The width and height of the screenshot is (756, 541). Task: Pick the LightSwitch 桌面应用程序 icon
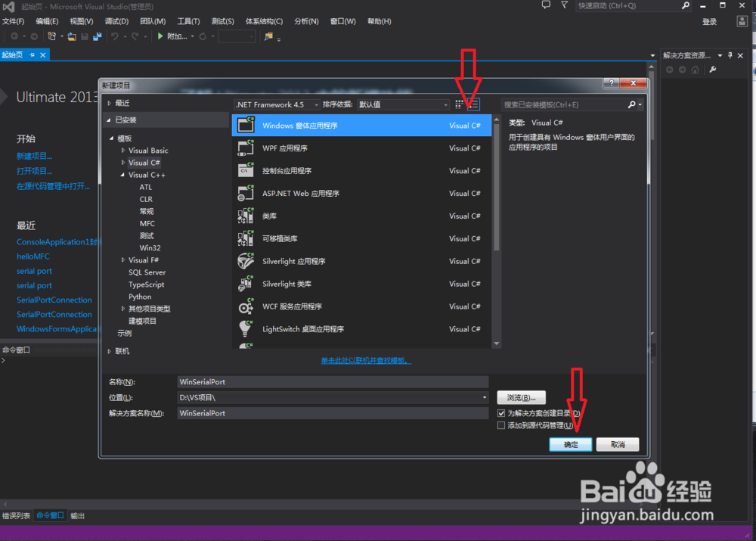pyautogui.click(x=246, y=328)
